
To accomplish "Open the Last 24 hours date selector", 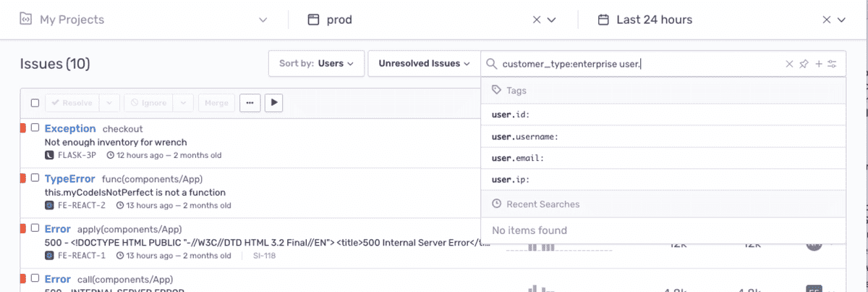I will tap(722, 20).
